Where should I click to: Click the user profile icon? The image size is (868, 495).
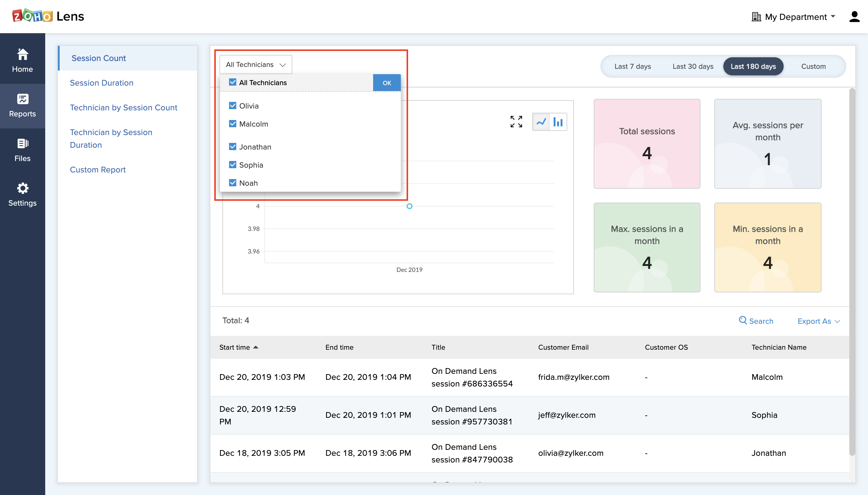(x=854, y=17)
